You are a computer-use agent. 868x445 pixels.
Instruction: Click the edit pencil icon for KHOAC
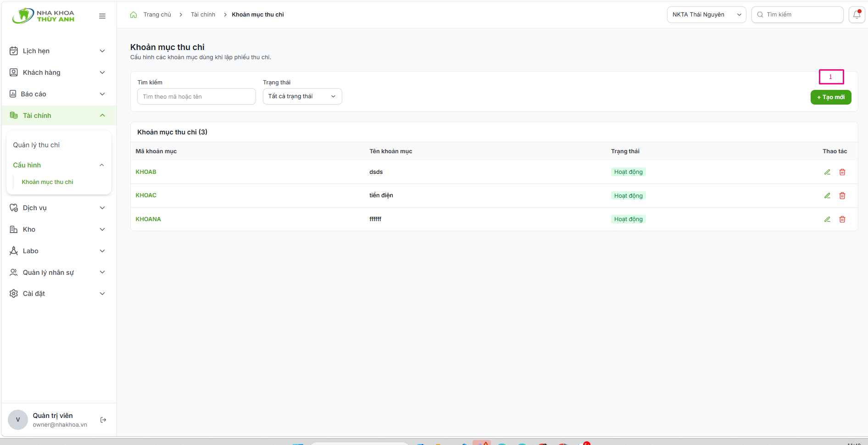tap(827, 195)
